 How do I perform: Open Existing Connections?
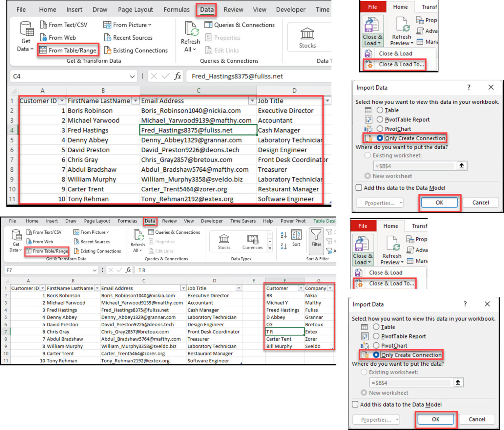click(x=136, y=50)
